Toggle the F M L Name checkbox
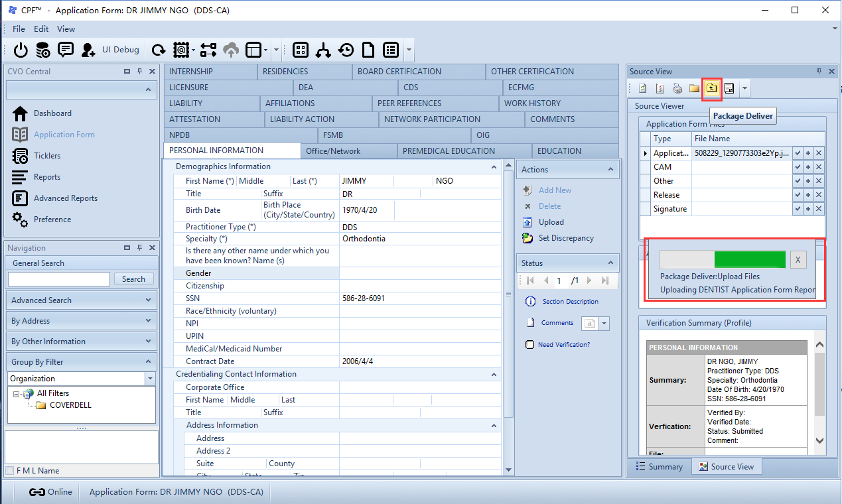Screen dimensions: 842x504 pos(10,471)
